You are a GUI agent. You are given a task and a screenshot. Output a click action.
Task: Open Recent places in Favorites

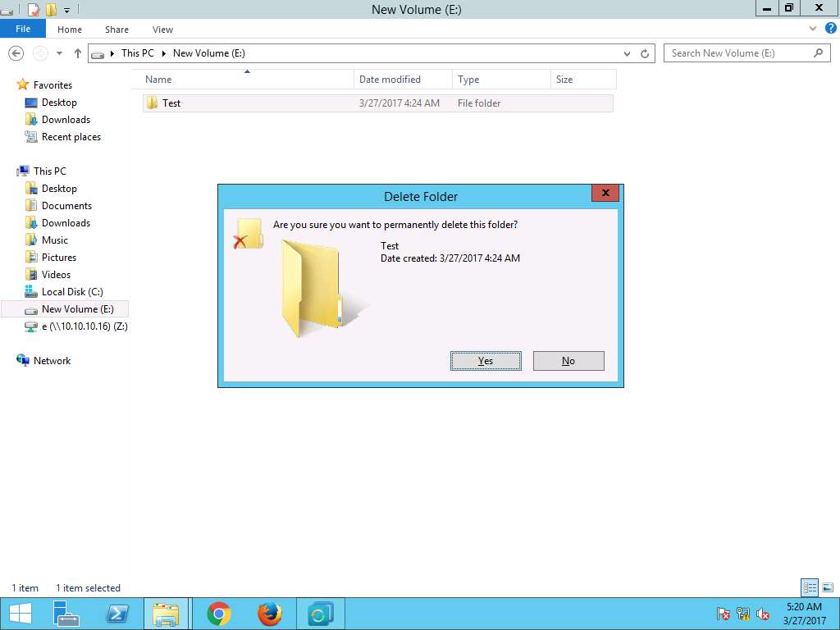pyautogui.click(x=71, y=137)
